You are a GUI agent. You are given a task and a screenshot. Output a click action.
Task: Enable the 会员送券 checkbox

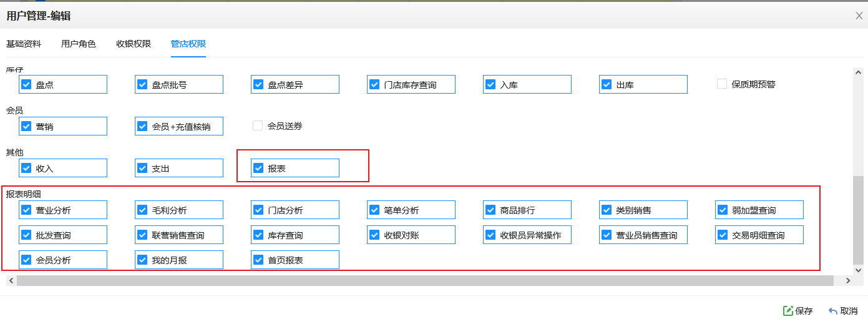258,125
